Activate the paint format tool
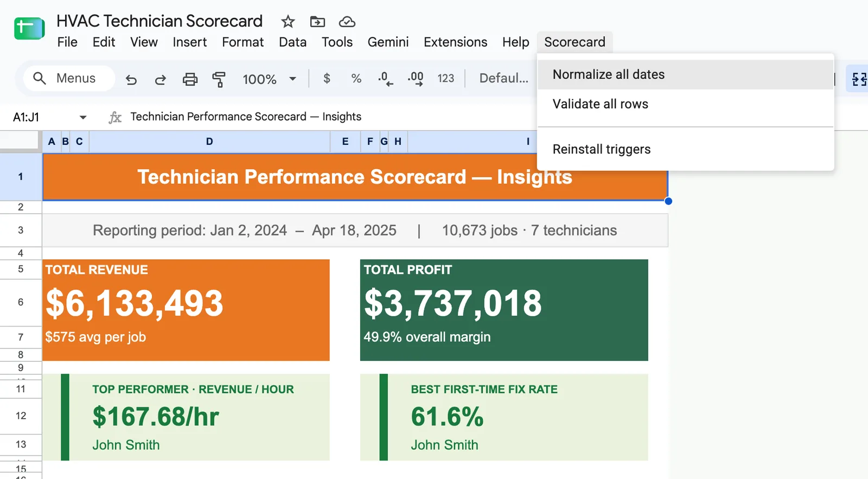The height and width of the screenshot is (479, 868). (219, 79)
